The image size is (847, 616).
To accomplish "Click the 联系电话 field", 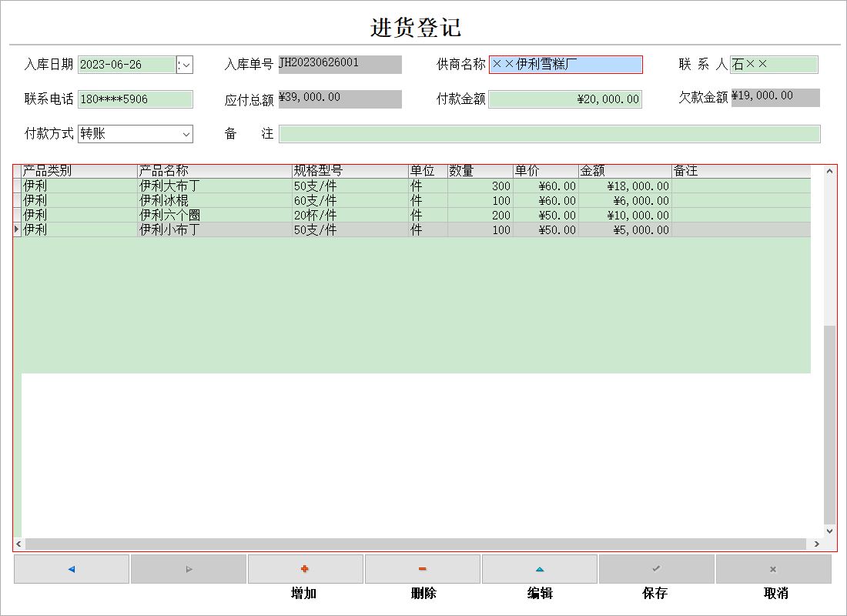I will [x=136, y=99].
